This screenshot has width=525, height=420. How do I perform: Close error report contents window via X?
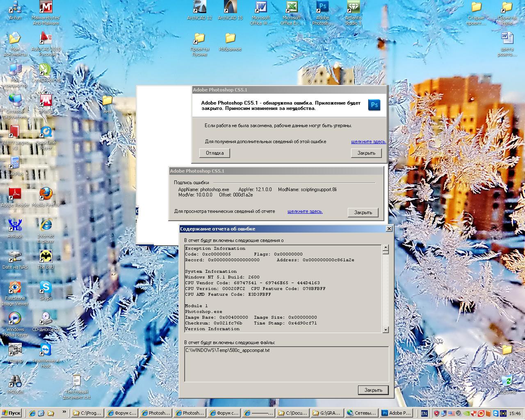389,229
